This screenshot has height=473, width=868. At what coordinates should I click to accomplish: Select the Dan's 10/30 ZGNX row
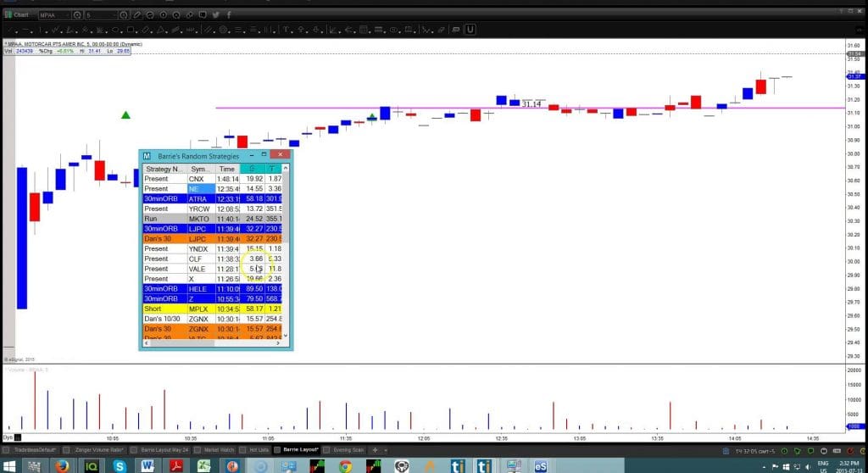[213, 319]
